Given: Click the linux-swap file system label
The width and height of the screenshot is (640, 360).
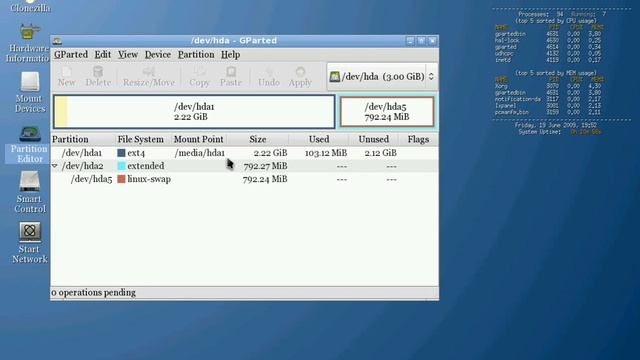Looking at the screenshot, I should point(149,179).
